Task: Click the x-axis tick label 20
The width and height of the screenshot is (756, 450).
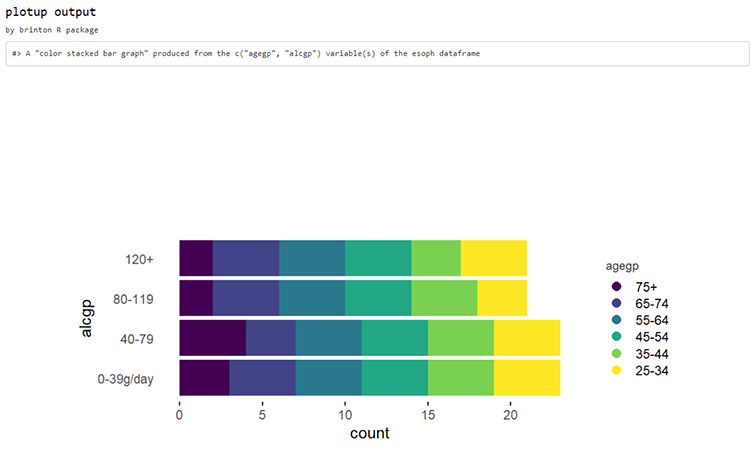Action: pos(511,415)
